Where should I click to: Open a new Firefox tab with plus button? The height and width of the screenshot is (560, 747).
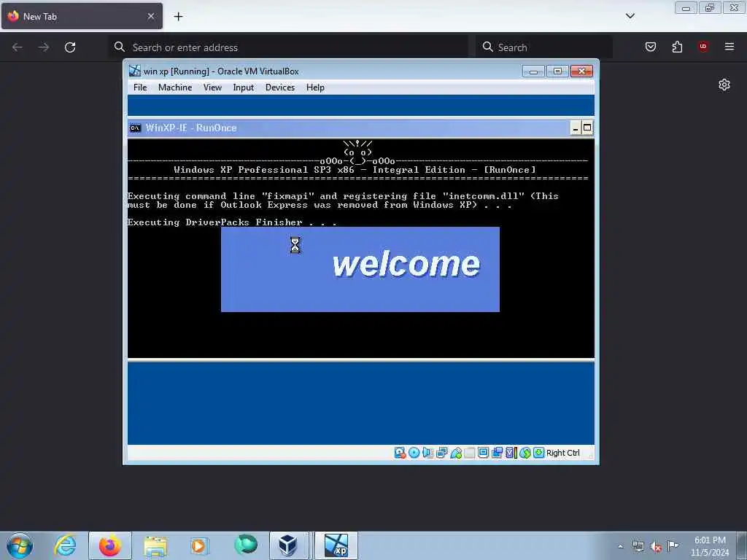(x=178, y=17)
